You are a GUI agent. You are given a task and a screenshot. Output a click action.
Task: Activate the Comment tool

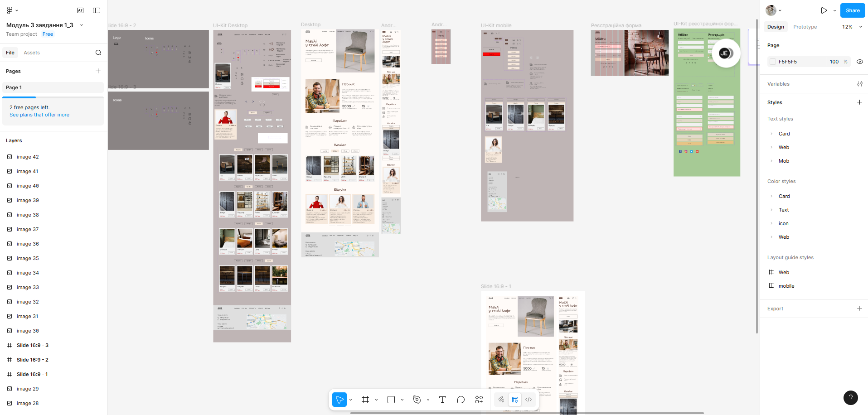pyautogui.click(x=461, y=400)
